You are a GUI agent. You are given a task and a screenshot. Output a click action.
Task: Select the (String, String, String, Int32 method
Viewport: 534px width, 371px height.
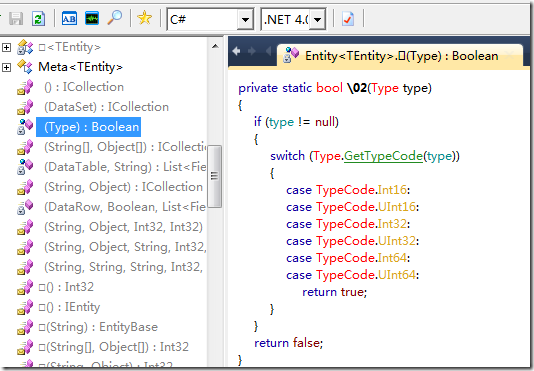123,267
